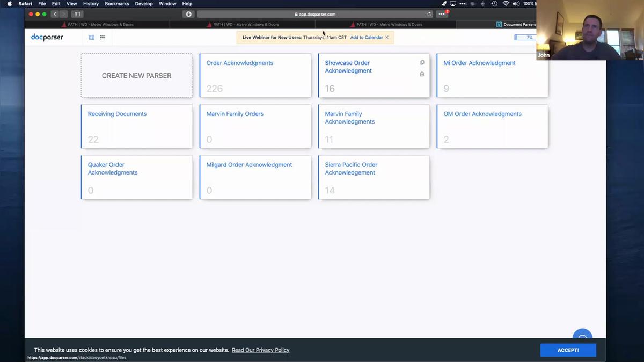This screenshot has height=362, width=644.
Task: Click the docparser logo
Action: [47, 38]
